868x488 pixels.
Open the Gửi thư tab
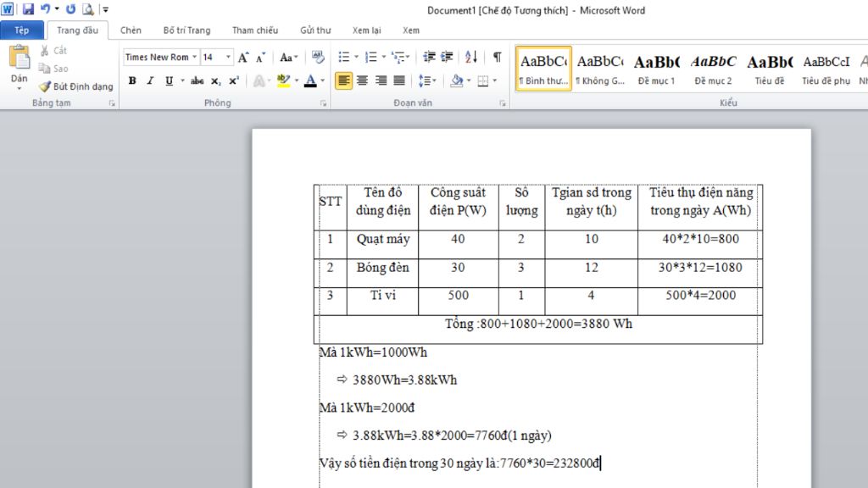pyautogui.click(x=315, y=30)
